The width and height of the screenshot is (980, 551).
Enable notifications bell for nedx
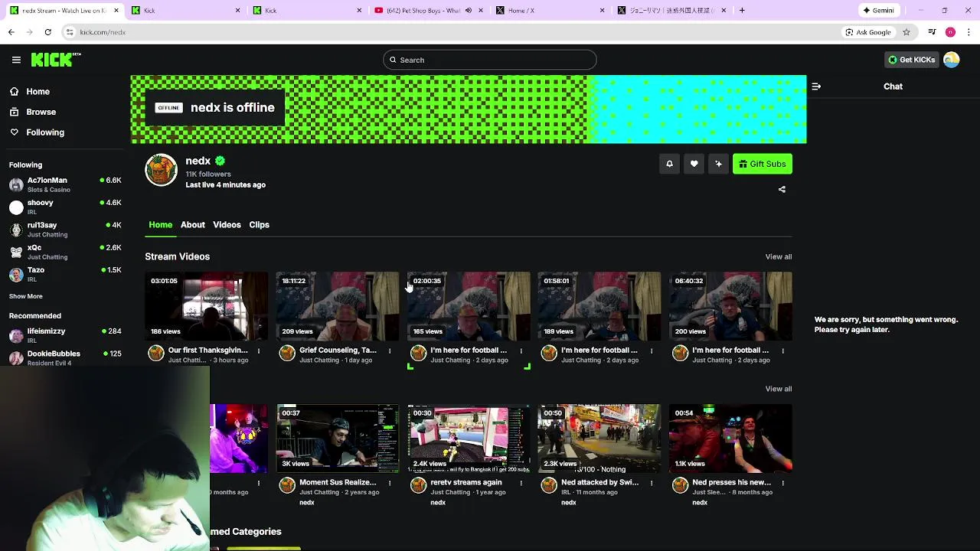[669, 164]
